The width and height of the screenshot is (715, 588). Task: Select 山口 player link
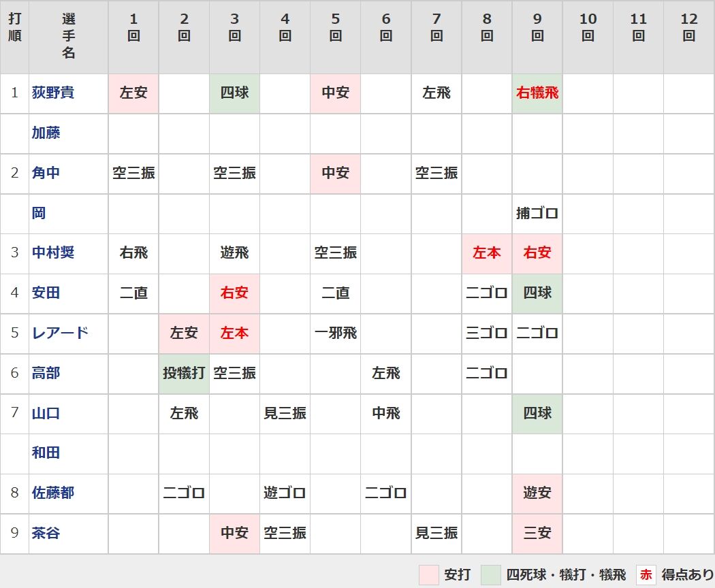pyautogui.click(x=46, y=413)
